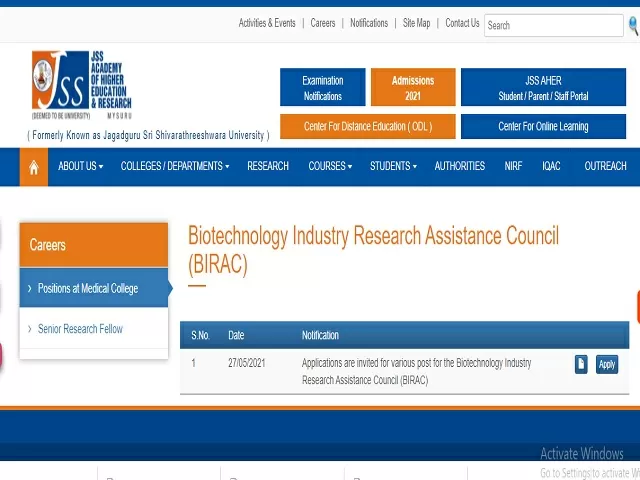The width and height of the screenshot is (640, 480).
Task: Click the Date column header
Action: 236,335
